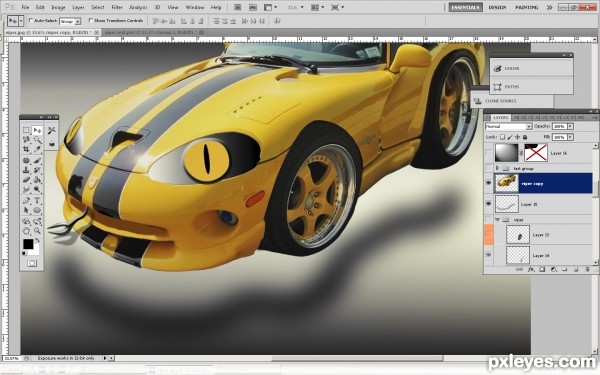Collapse the viper group folder

click(x=497, y=220)
